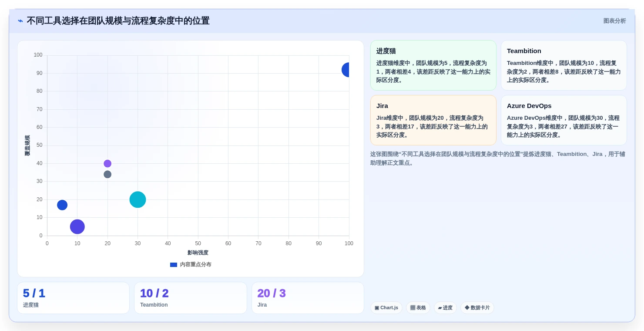
Task: Click the summary paragraph beginning 这张图围绕
Action: point(498,159)
